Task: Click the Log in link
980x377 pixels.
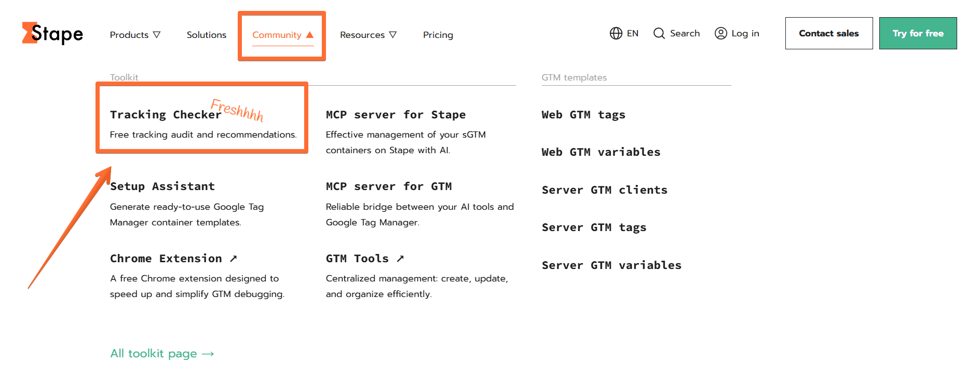Action: click(x=745, y=33)
